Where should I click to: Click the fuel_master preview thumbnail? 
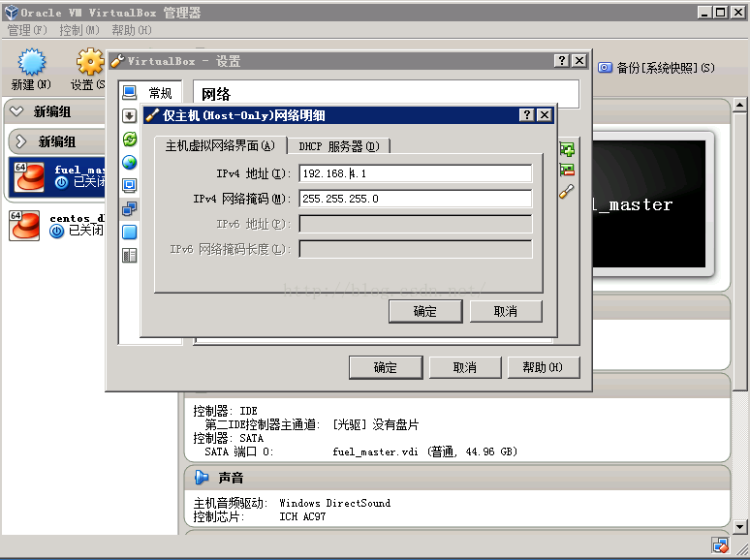point(648,204)
